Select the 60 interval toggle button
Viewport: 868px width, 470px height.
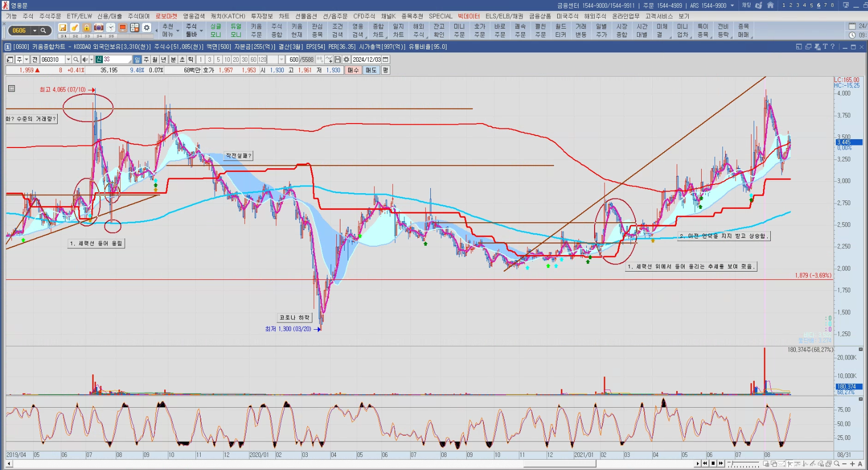[253, 60]
